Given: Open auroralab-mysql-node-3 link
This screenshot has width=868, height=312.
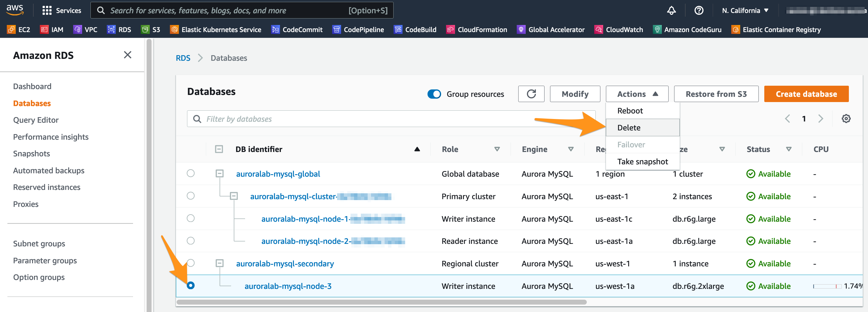Looking at the screenshot, I should (288, 286).
